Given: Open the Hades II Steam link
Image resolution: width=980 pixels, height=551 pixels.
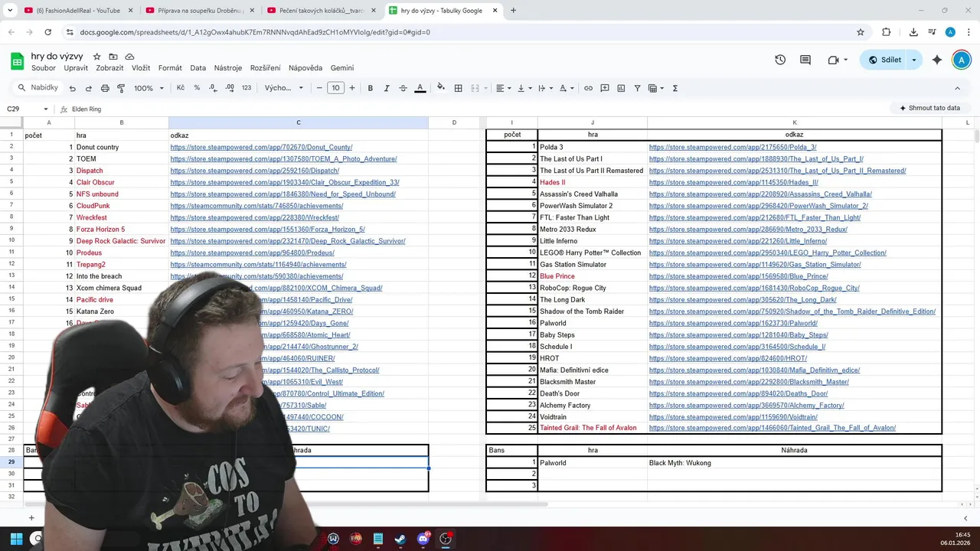Looking at the screenshot, I should tap(733, 182).
